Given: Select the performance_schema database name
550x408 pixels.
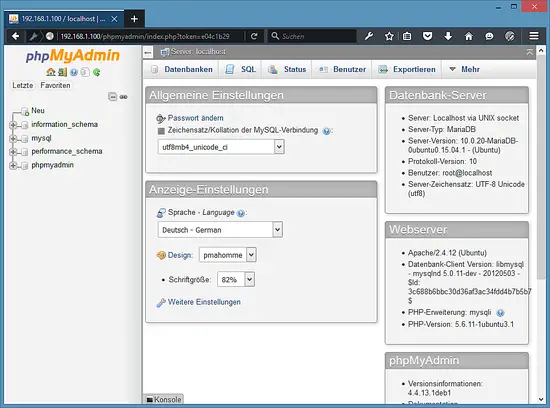Looking at the screenshot, I should point(67,152).
